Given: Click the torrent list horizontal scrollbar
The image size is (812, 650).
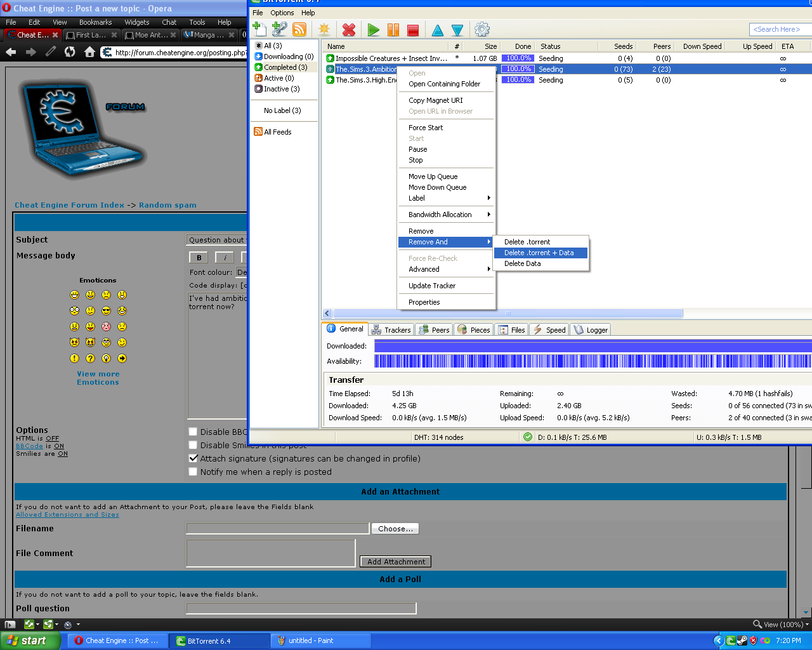Looking at the screenshot, I should coord(508,313).
